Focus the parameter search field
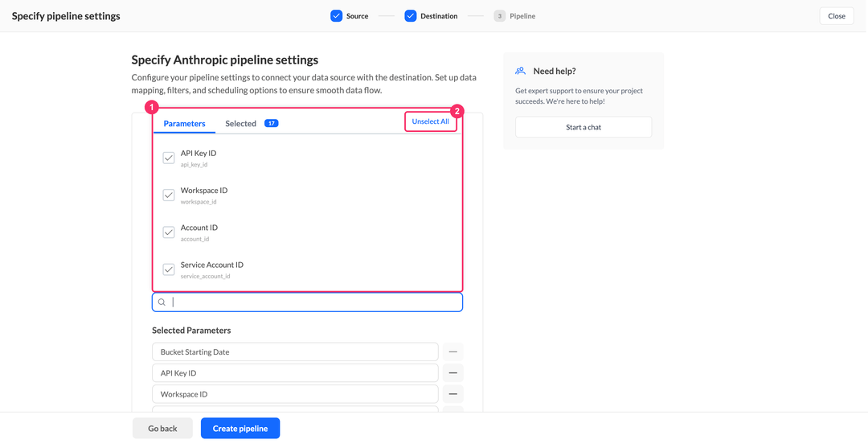 307,302
